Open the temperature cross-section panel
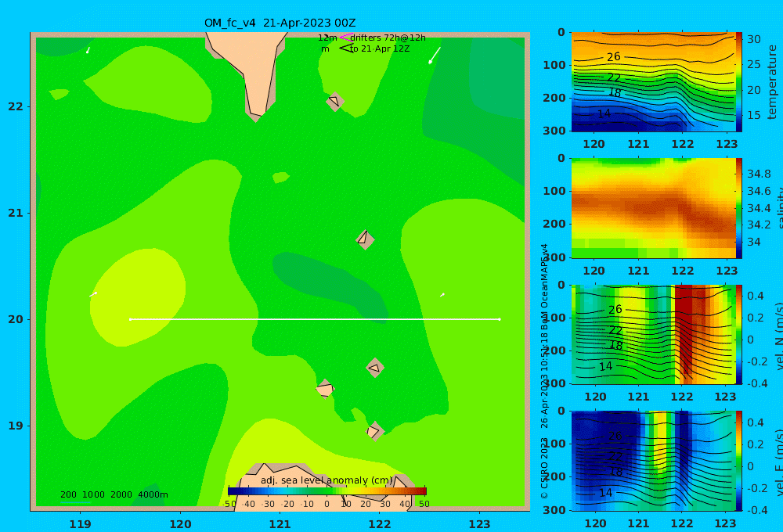This screenshot has height=532, width=783. click(653, 82)
